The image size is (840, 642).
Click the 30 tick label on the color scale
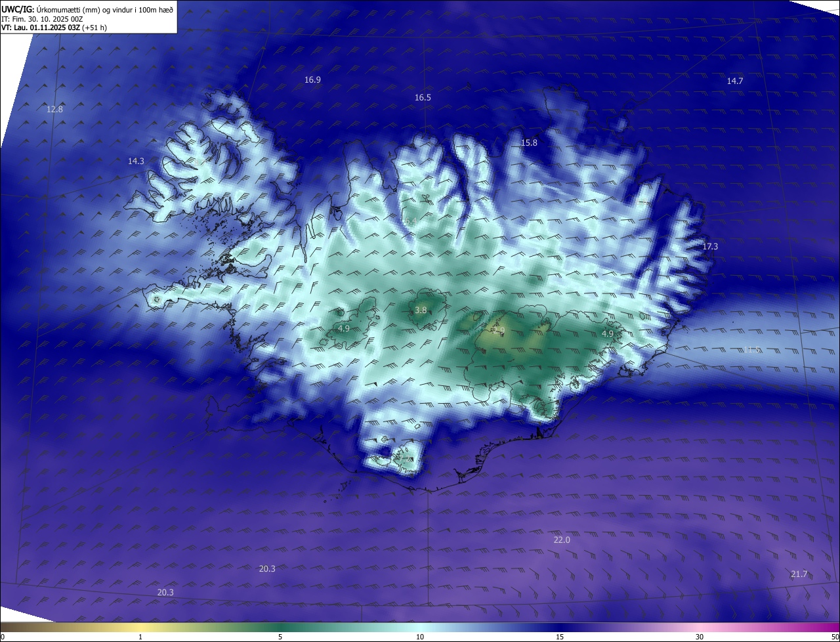click(700, 637)
